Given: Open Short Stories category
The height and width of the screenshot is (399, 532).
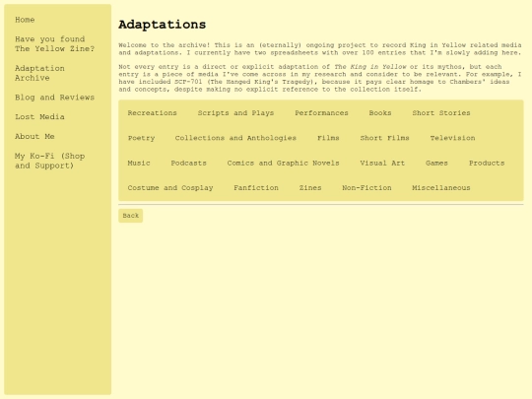Looking at the screenshot, I should click(441, 113).
